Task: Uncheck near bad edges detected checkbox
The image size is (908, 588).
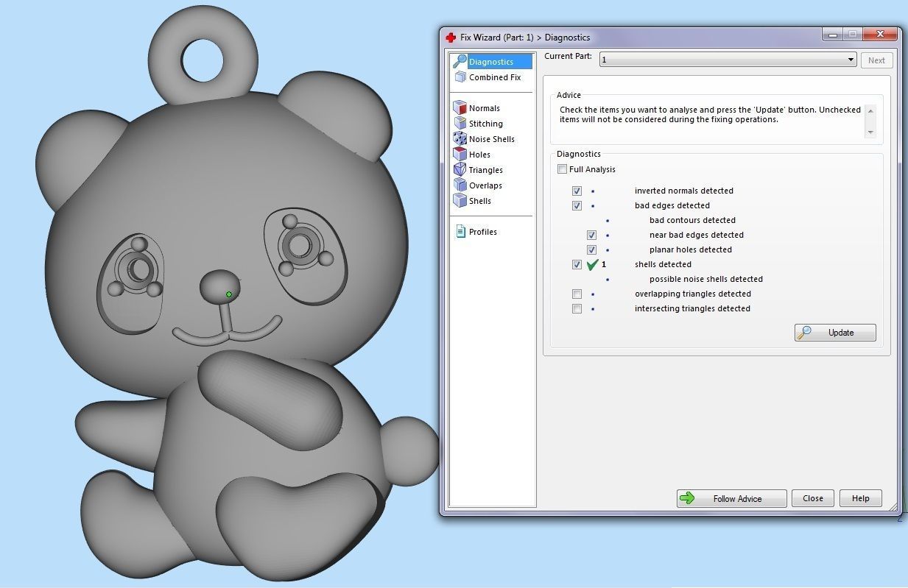Action: 591,235
